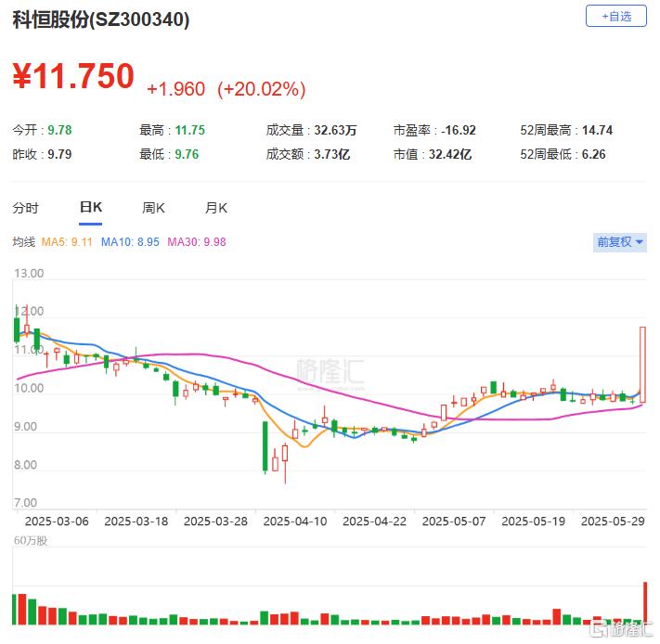660x644 pixels.
Task: Click the stock title 科恒股份(SZ300340)
Action: (x=101, y=19)
